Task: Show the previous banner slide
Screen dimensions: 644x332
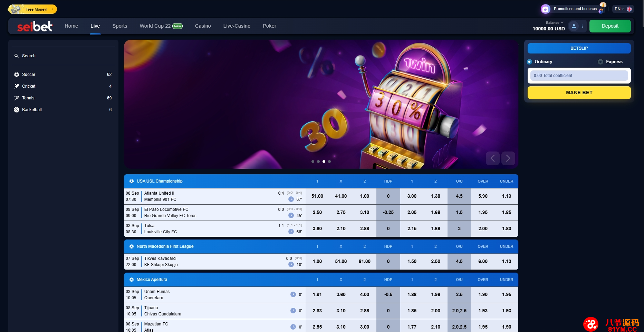Action: click(x=493, y=158)
